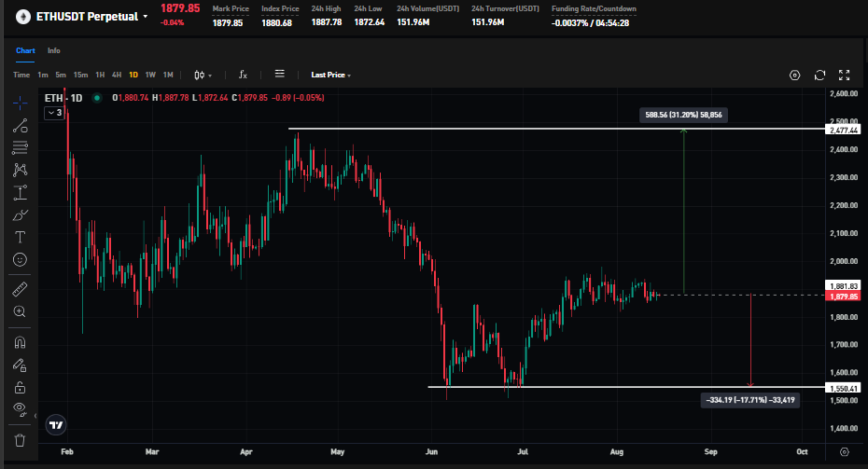Viewport: 868px width, 469px height.
Task: Collapse the drawing toolbar side arrow
Action: click(x=35, y=416)
